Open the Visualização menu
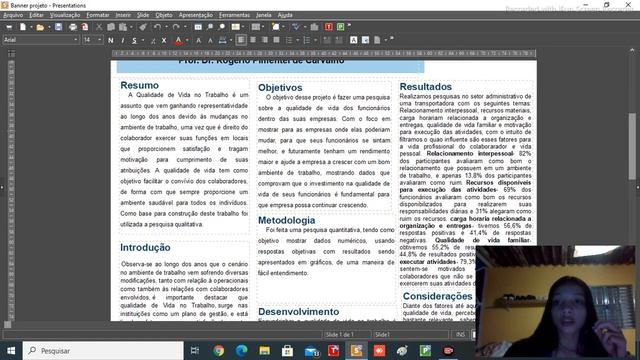Screen dimensions: 640x360 pyautogui.click(x=65, y=15)
